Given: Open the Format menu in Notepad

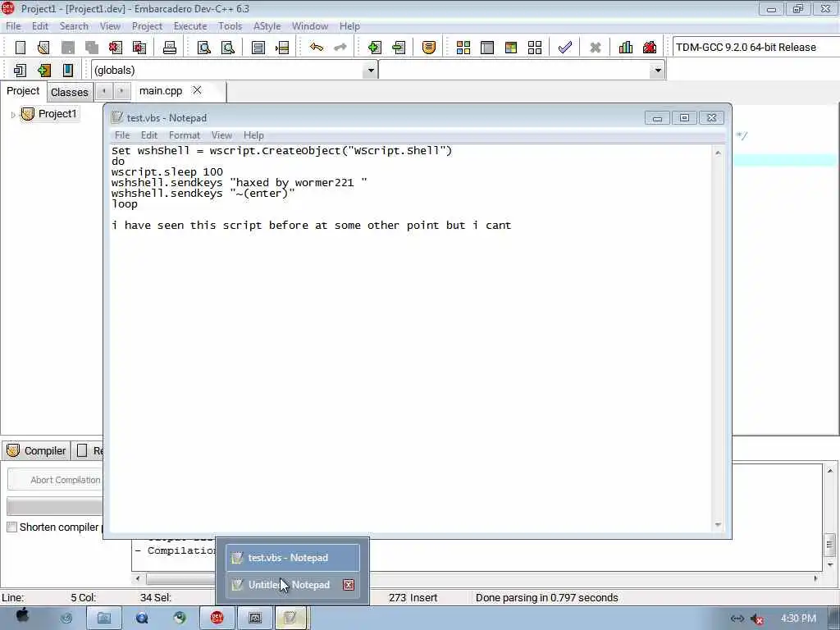Looking at the screenshot, I should pyautogui.click(x=185, y=135).
